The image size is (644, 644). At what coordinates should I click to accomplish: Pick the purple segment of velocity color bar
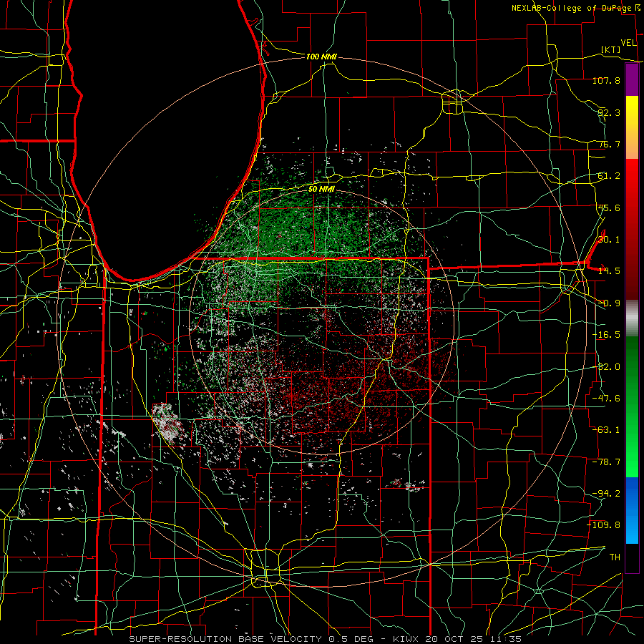(632, 80)
